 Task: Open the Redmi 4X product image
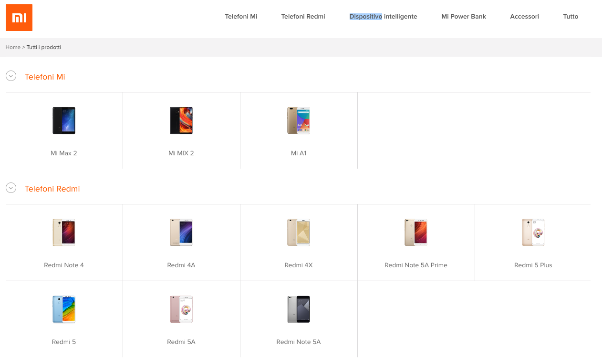299,233
